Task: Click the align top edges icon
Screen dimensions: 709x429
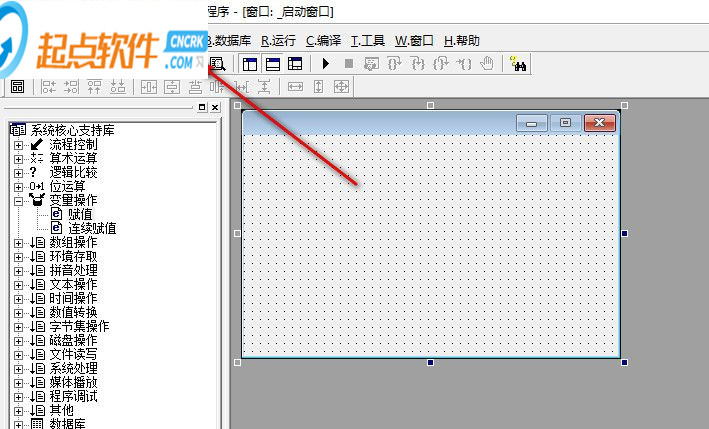Action: pos(95,86)
